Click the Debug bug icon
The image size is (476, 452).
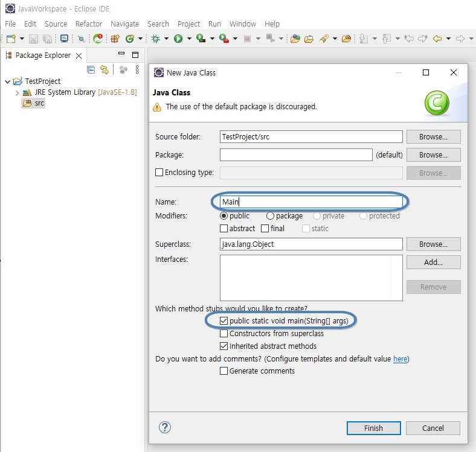[x=155, y=39]
